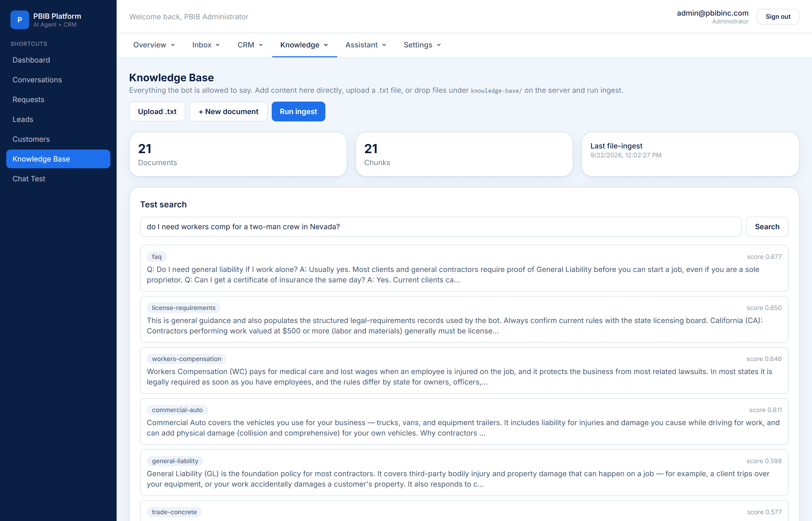Expand the Assistant menu chevron
812x521 pixels.
pos(384,45)
